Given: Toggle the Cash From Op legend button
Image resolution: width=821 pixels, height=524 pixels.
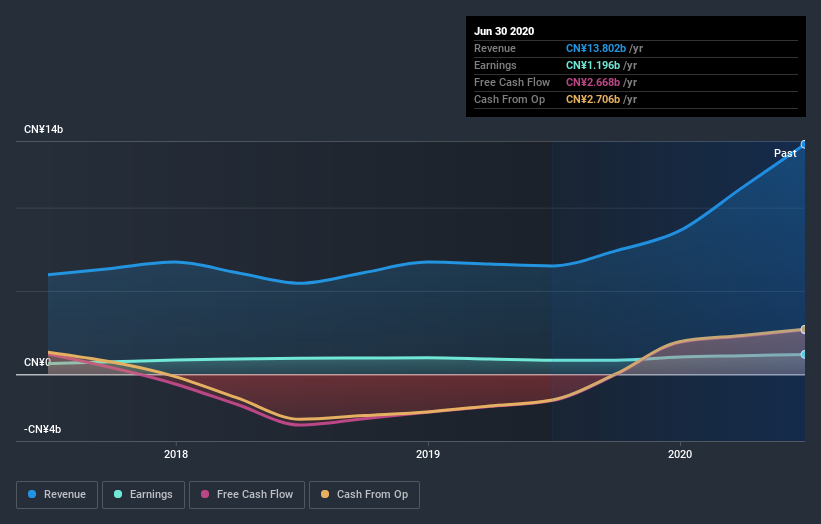Looking at the screenshot, I should click(x=364, y=495).
